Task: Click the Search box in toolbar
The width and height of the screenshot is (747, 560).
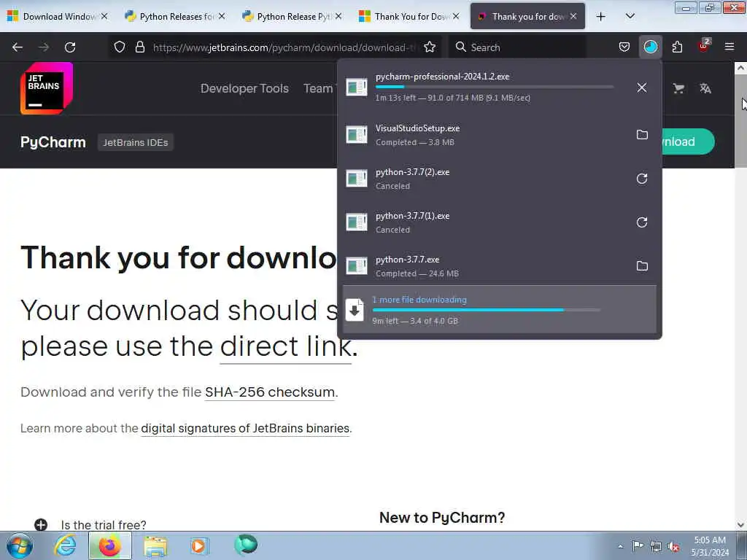Action: click(519, 47)
